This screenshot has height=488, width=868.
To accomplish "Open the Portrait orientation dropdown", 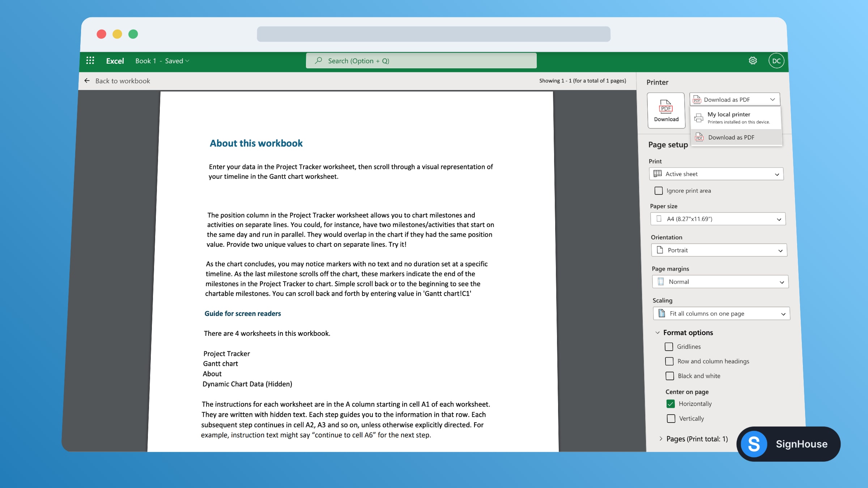I will 719,250.
